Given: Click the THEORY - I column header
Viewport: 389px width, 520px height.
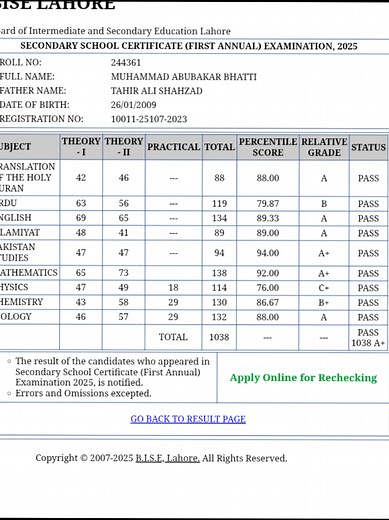Looking at the screenshot, I should (81, 147).
